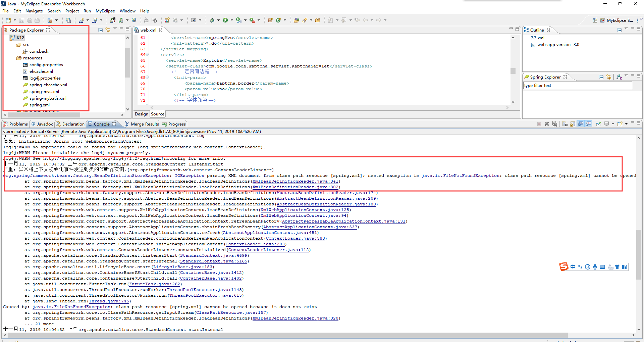The height and width of the screenshot is (342, 644).
Task: Collapse folding at line 68 init-param
Action: (x=147, y=77)
